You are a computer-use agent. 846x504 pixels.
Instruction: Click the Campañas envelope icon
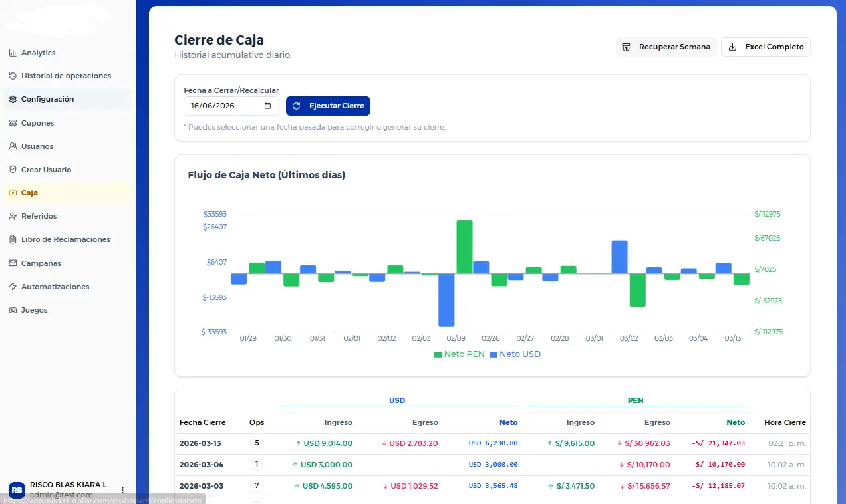13,263
